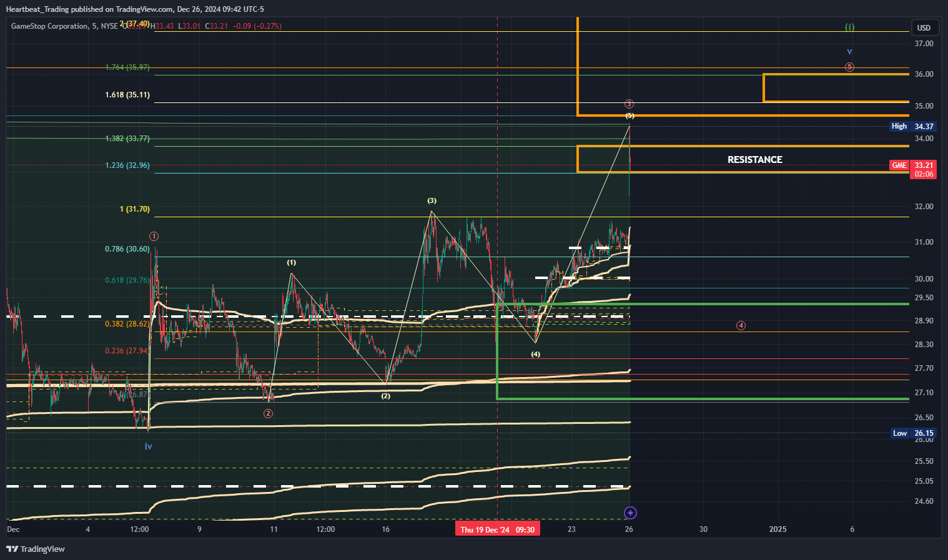Click the red circled 1 wave label
The height and width of the screenshot is (560, 948).
pyautogui.click(x=154, y=237)
